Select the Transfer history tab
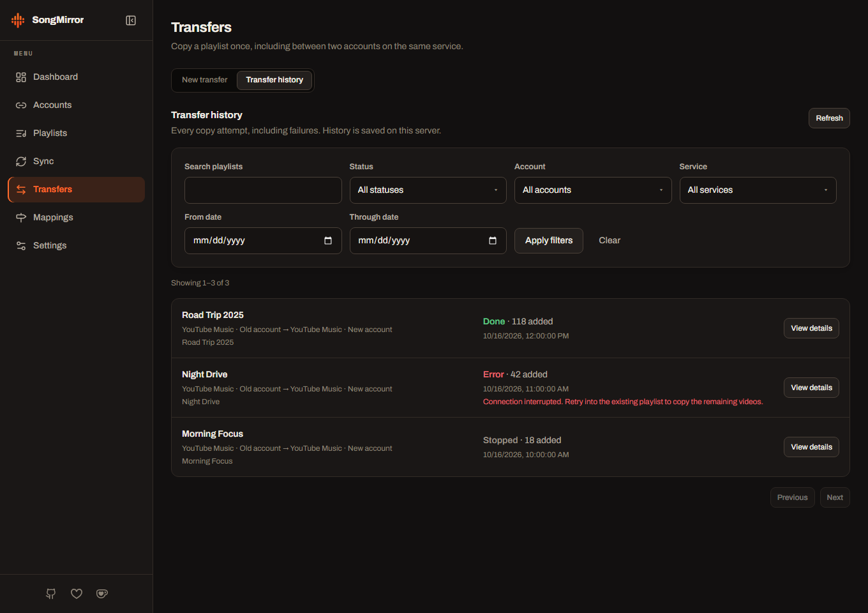The width and height of the screenshot is (868, 613). 274,80
